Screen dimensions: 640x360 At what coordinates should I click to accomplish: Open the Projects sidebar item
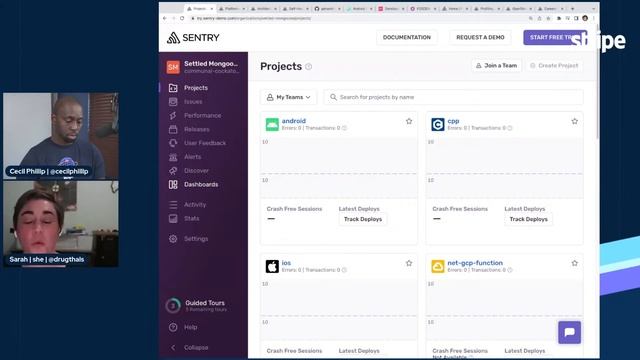point(196,88)
